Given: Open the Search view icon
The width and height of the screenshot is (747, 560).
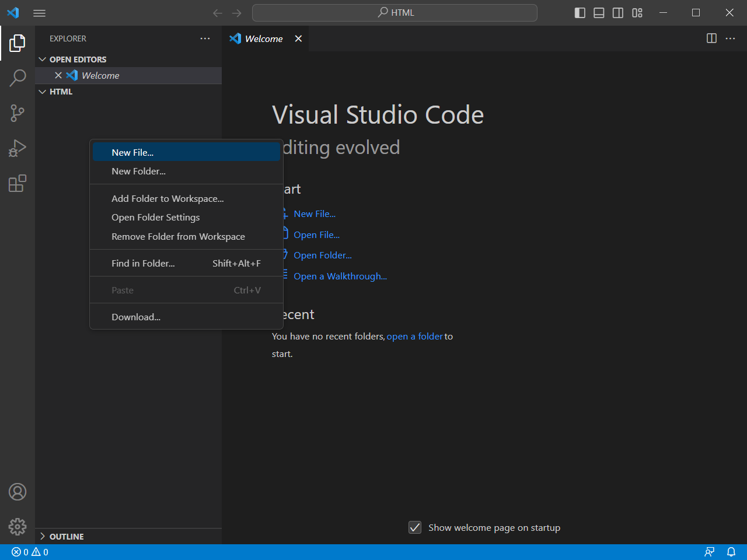Looking at the screenshot, I should (18, 78).
